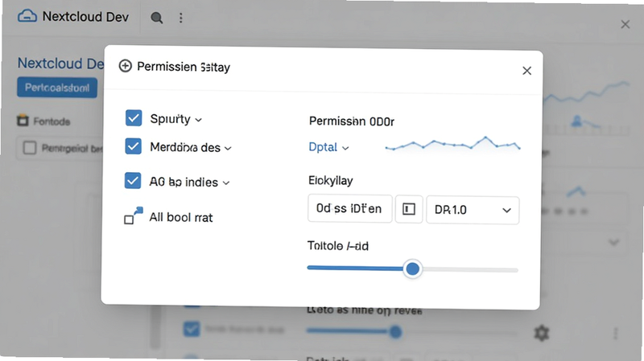Expand the AG bp indies chevron
The height and width of the screenshot is (361, 644).
click(x=226, y=183)
